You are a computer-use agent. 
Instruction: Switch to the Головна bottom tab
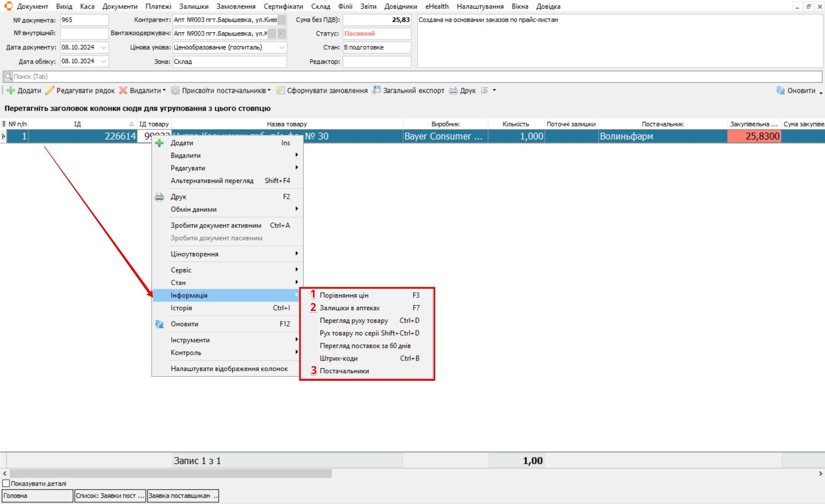pyautogui.click(x=37, y=496)
